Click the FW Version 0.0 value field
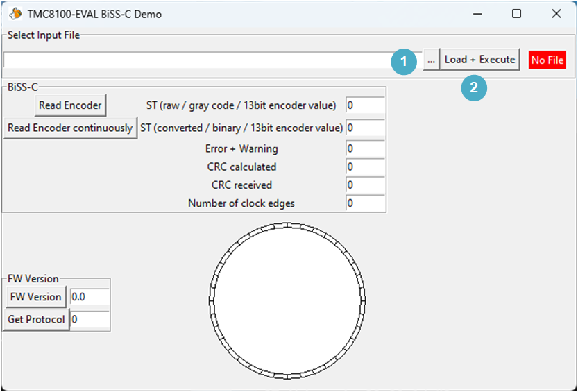578x392 pixels. tap(90, 297)
